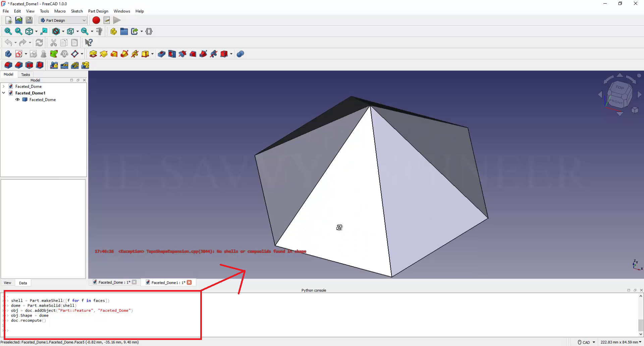Select the Fillet tool
Screen dimensions: 644x346
[x=8, y=65]
